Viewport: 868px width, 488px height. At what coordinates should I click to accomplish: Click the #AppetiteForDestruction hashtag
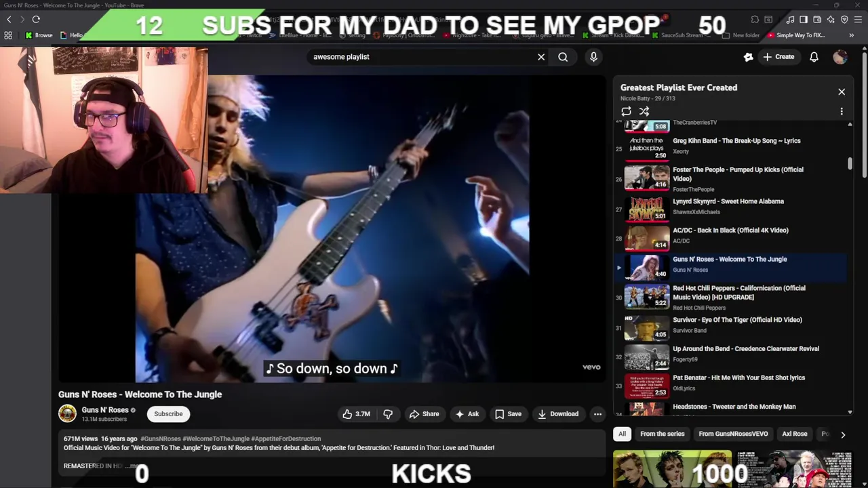tap(286, 439)
